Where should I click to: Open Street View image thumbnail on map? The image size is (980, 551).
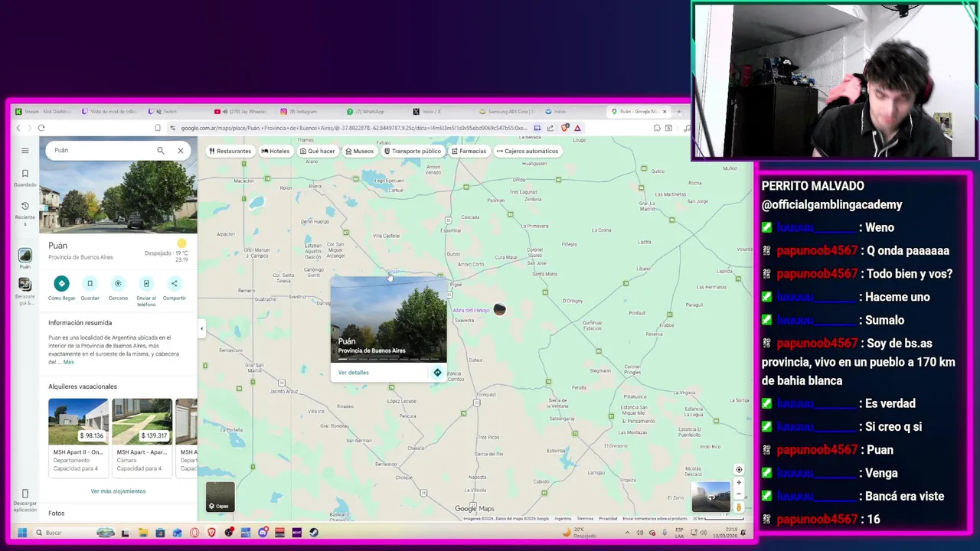point(710,497)
